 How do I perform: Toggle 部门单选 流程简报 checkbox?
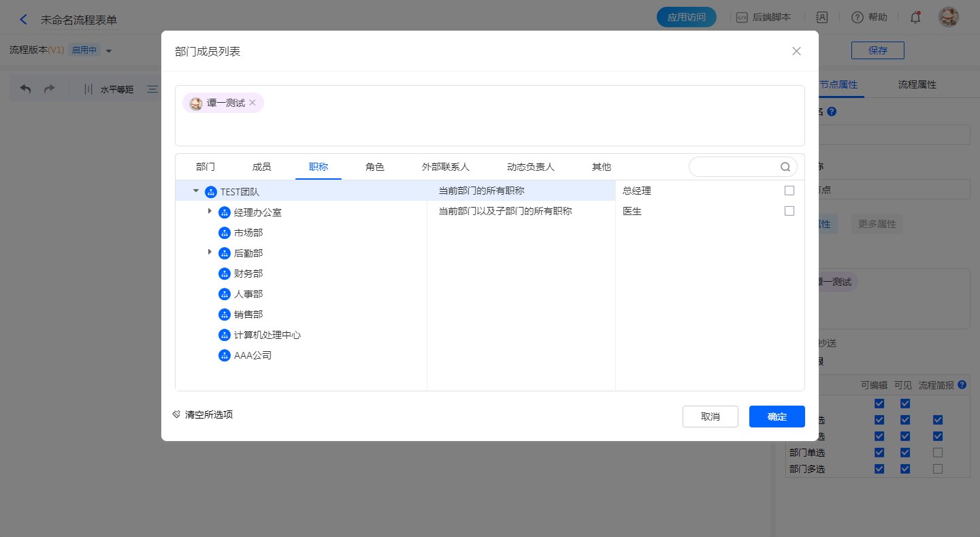(938, 453)
